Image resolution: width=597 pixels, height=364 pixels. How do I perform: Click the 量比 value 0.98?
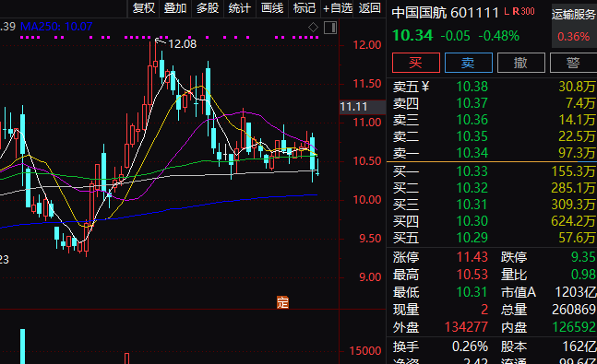[x=583, y=275]
